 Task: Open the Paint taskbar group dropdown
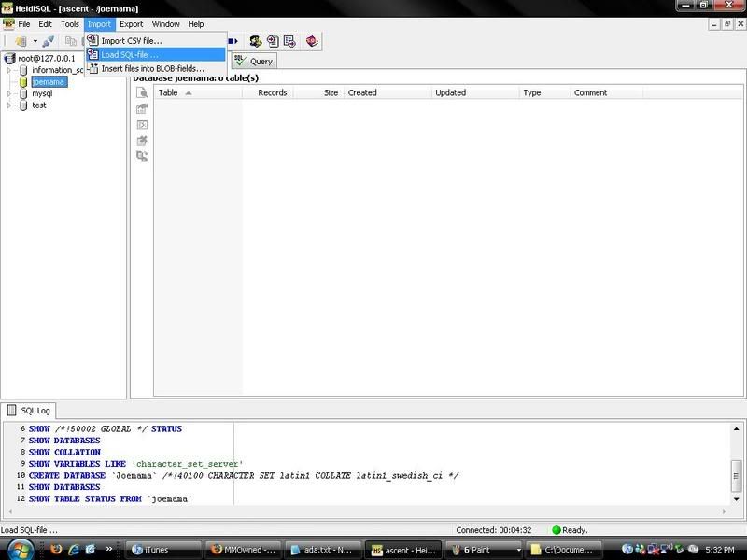click(x=518, y=550)
